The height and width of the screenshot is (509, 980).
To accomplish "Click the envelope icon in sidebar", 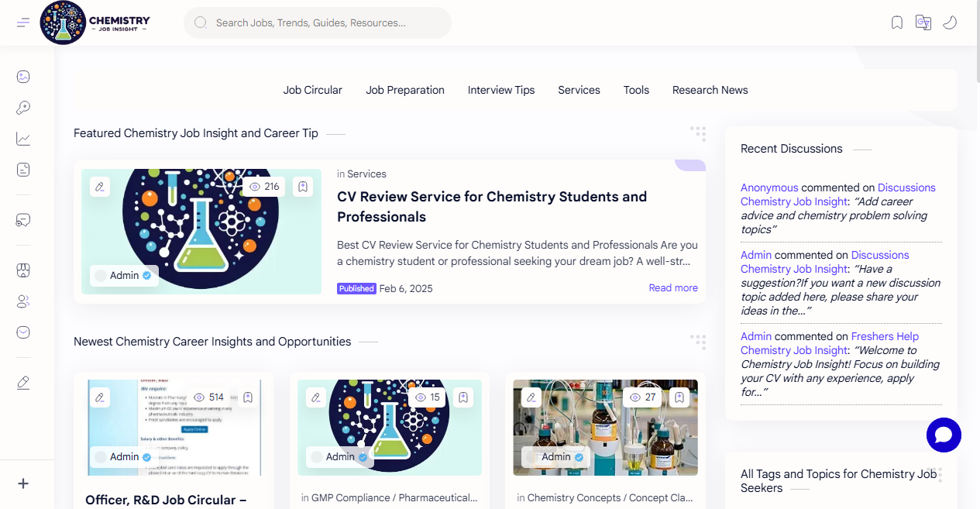I will 23,332.
